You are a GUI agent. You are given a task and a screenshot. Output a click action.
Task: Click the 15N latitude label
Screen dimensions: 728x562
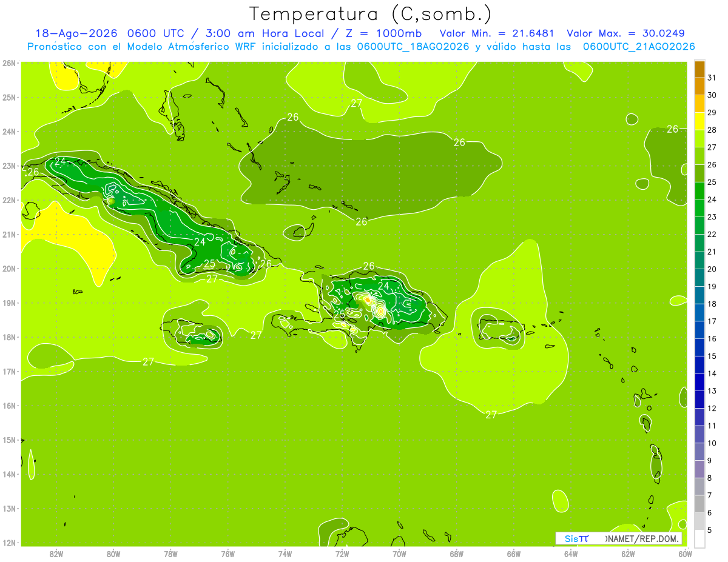tap(8, 440)
